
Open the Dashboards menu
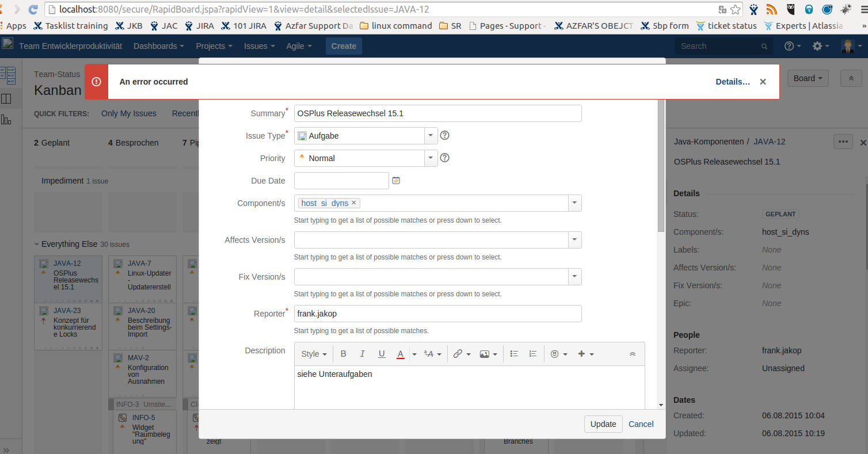tap(159, 46)
